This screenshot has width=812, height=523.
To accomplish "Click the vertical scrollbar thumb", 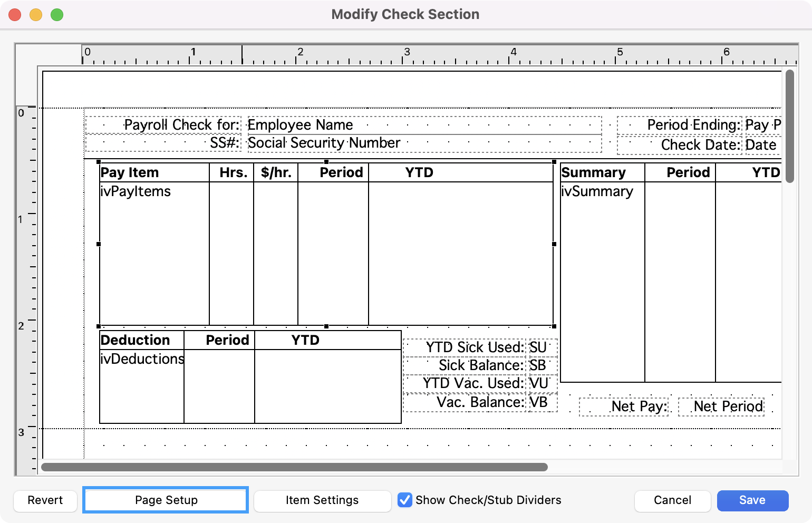I will pyautogui.click(x=789, y=127).
